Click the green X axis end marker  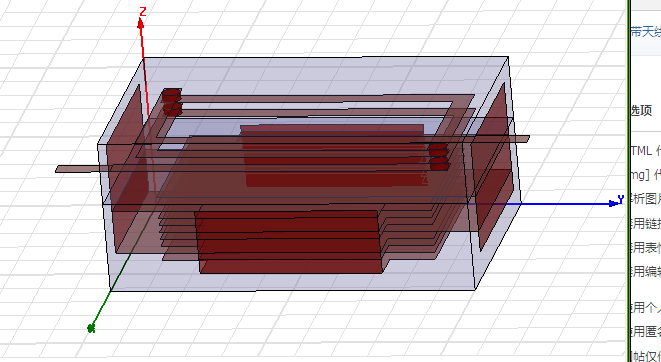[x=91, y=328]
